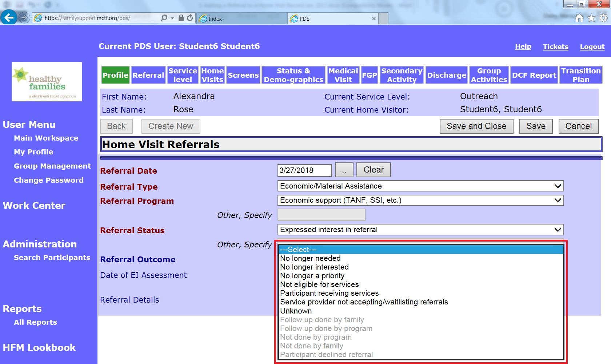Image resolution: width=611 pixels, height=364 pixels.
Task: Open Group Management in the sidebar
Action: 52,166
